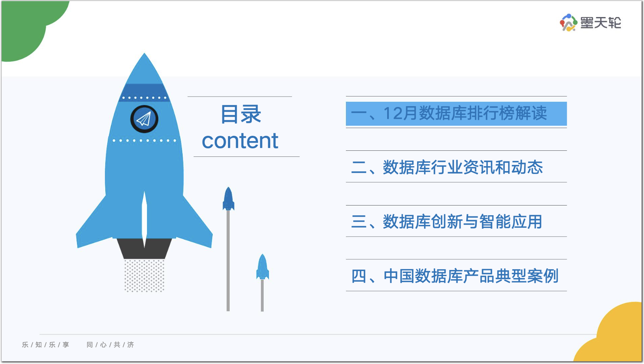The width and height of the screenshot is (644, 364).
Task: Click footer slogan 同/心/共/济
Action: pyautogui.click(x=110, y=345)
